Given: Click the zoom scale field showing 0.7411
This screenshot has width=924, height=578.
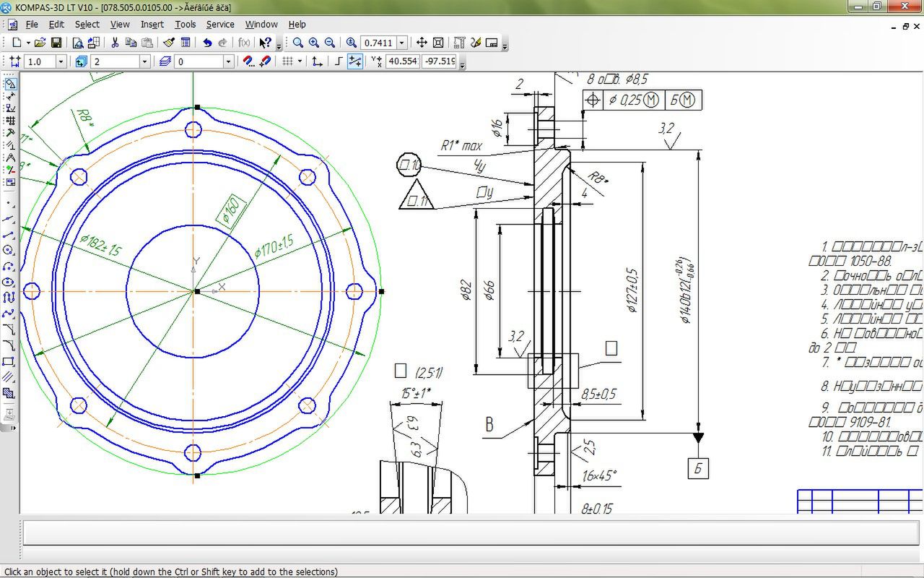Looking at the screenshot, I should tap(378, 43).
